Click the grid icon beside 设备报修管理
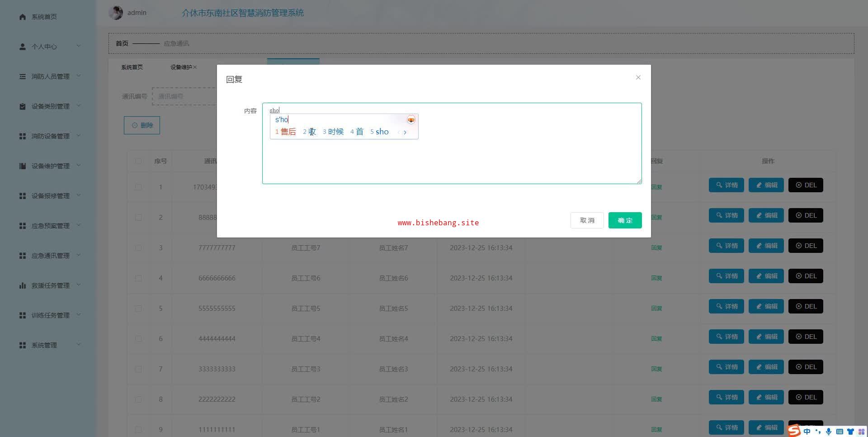Viewport: 868px width, 437px height. pyautogui.click(x=23, y=196)
